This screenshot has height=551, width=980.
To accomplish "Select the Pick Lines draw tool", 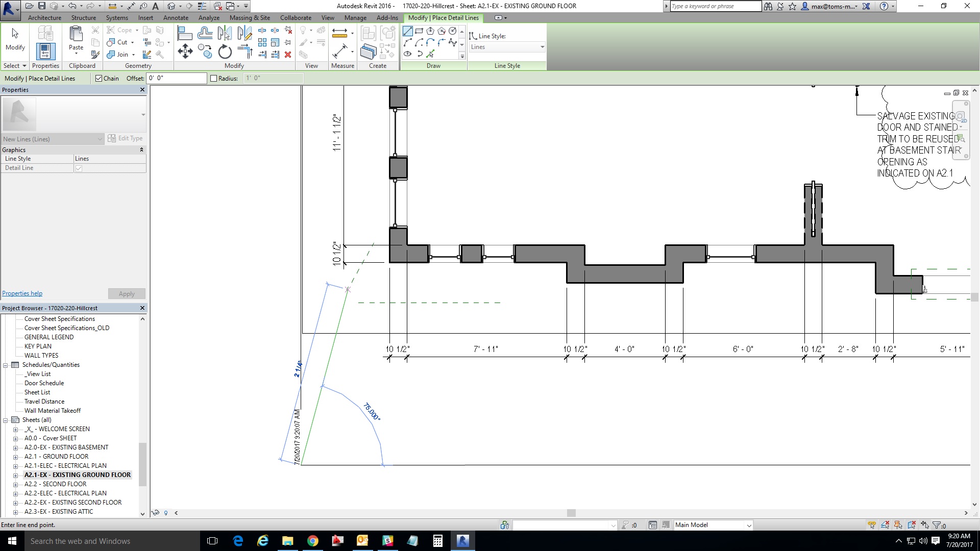I will 430,54.
